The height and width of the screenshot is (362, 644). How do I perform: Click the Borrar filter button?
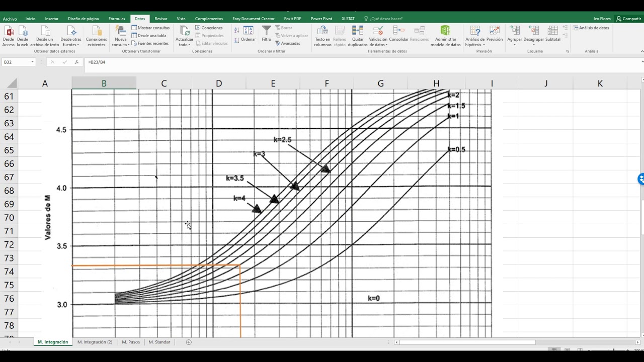284,28
